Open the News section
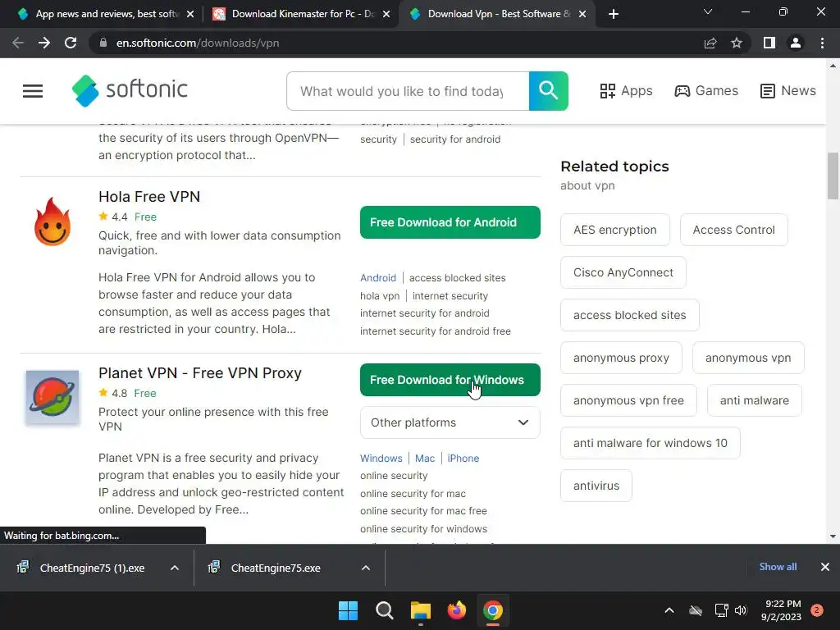 [788, 91]
